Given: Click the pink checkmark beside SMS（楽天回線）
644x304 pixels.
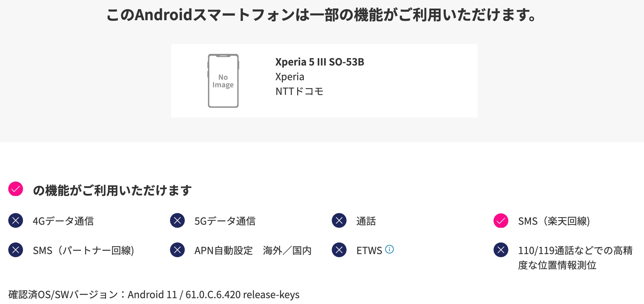Looking at the screenshot, I should pos(501,220).
